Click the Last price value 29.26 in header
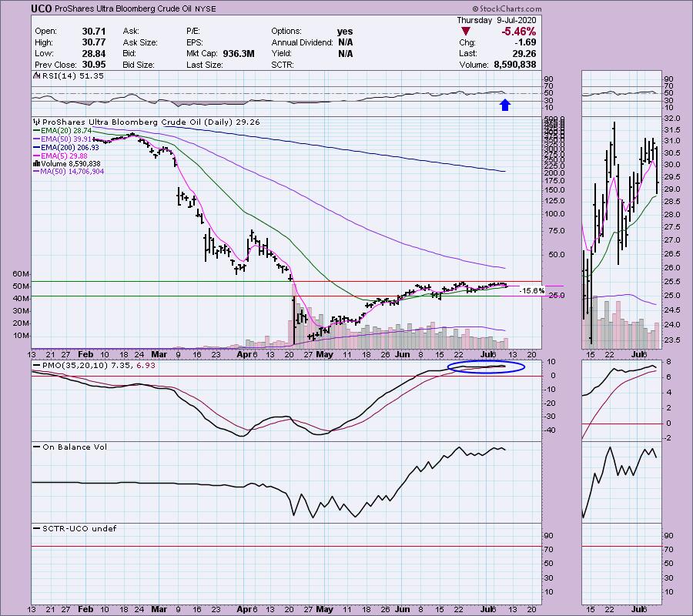693x616 pixels. 524,53
